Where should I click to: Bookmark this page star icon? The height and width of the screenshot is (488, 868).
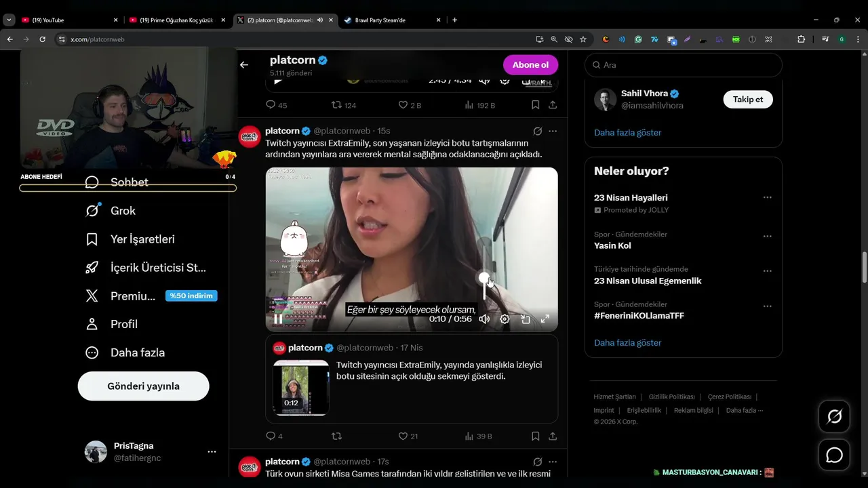[583, 39]
